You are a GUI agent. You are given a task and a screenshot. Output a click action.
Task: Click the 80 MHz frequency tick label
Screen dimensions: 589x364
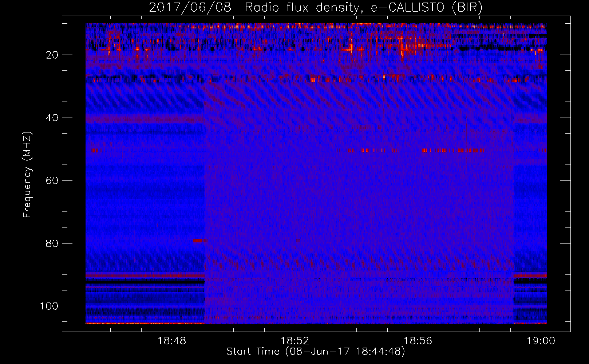coord(52,243)
